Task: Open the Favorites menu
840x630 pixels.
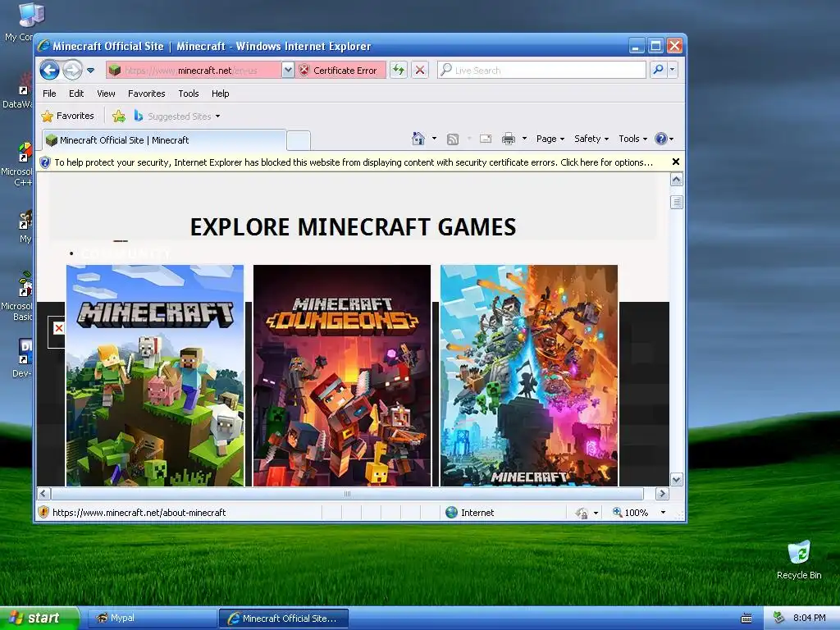Action: 146,94
